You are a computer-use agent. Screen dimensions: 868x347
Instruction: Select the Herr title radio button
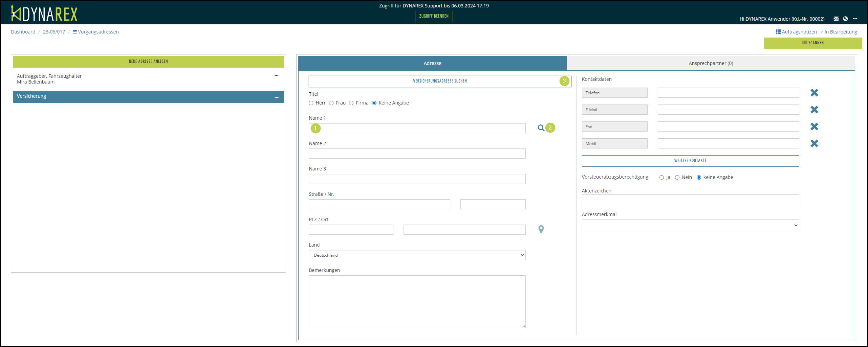pos(311,103)
